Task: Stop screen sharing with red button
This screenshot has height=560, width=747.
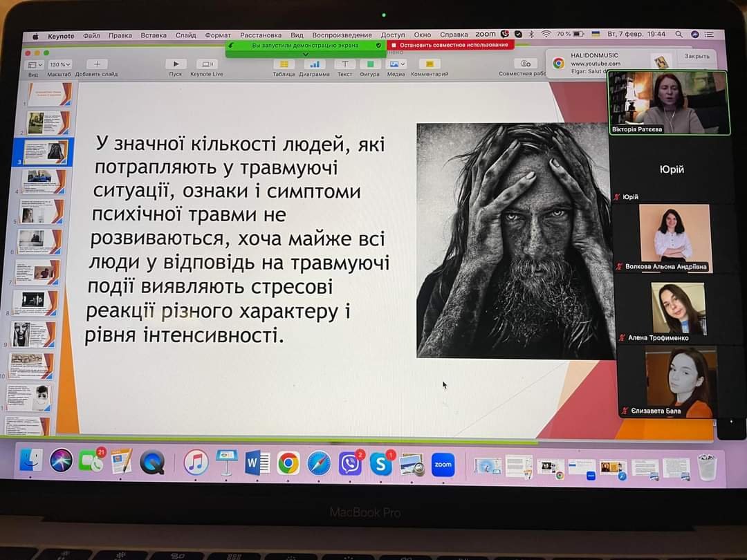Action: click(450, 45)
